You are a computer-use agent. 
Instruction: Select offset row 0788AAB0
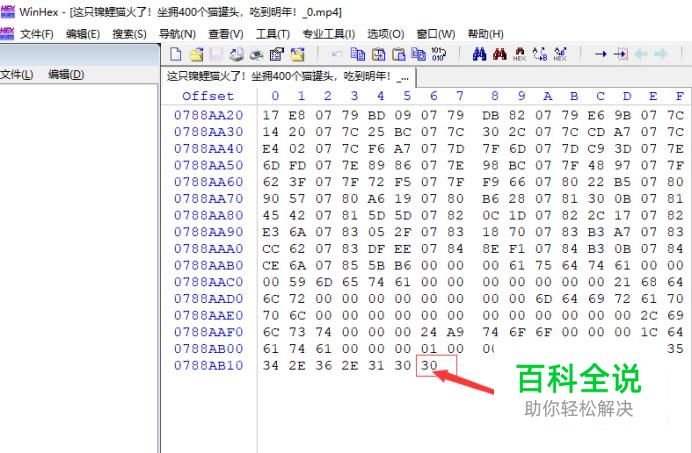(208, 265)
